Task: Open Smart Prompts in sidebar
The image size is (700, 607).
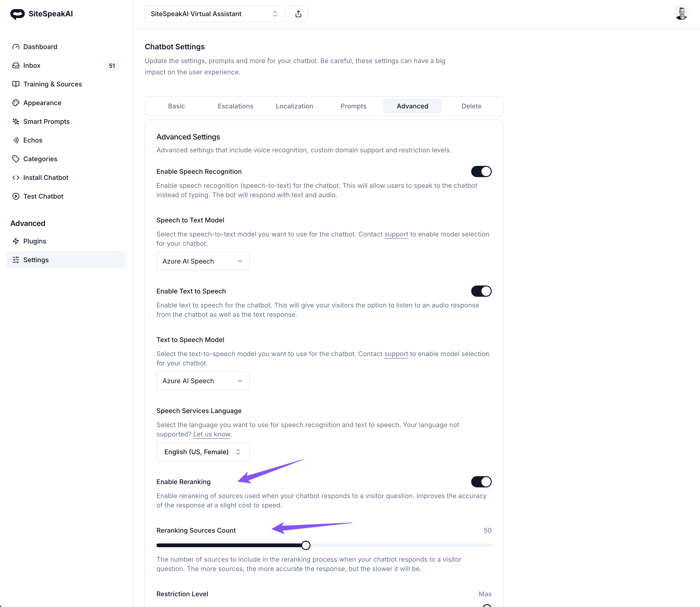Action: [x=46, y=121]
